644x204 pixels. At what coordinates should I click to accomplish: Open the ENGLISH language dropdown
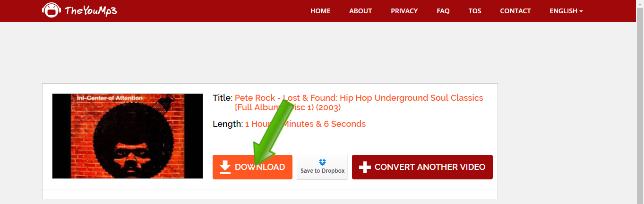566,11
